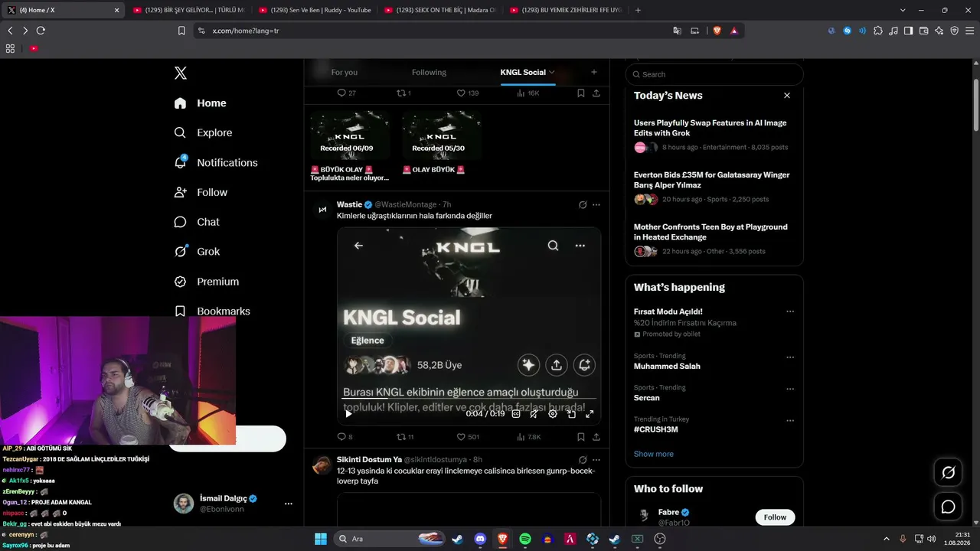
Task: Open the browser extensions puzzle icon
Action: (x=878, y=31)
